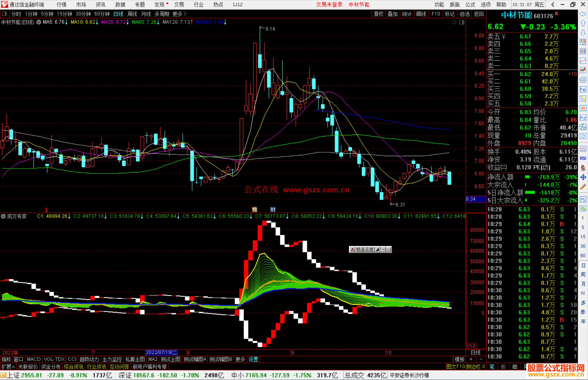
Task: Open the f(x) formula icon
Action: tap(583, 127)
